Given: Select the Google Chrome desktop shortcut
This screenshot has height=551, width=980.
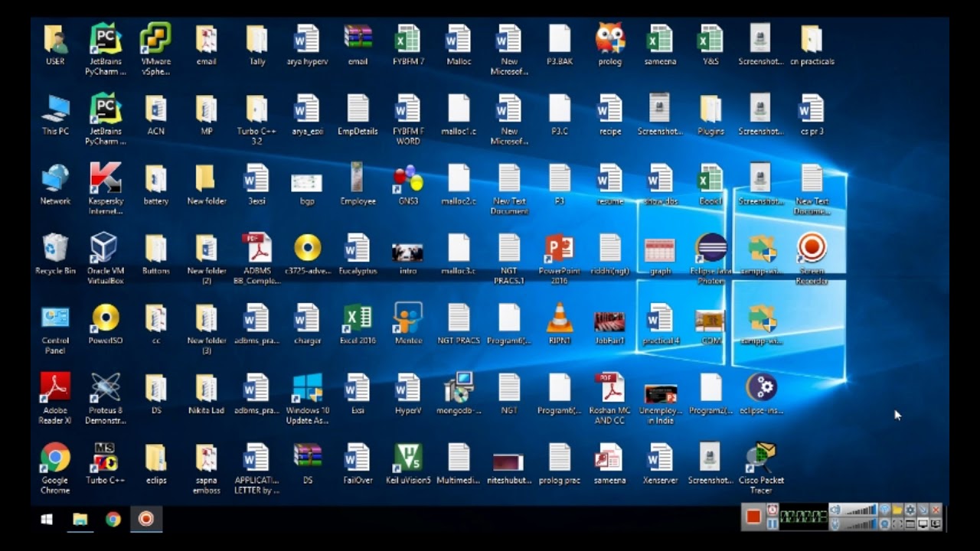Looking at the screenshot, I should click(55, 467).
